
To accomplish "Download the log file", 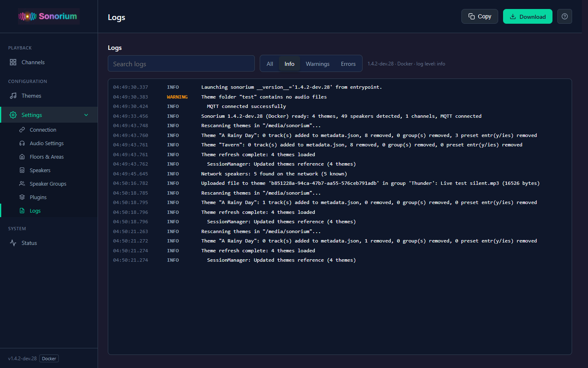I will coord(528,16).
